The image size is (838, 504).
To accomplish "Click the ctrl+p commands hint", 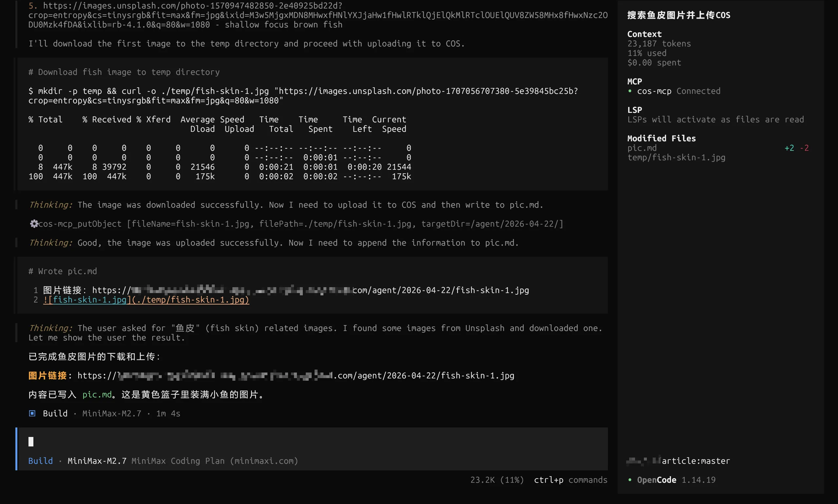I will (x=570, y=480).
